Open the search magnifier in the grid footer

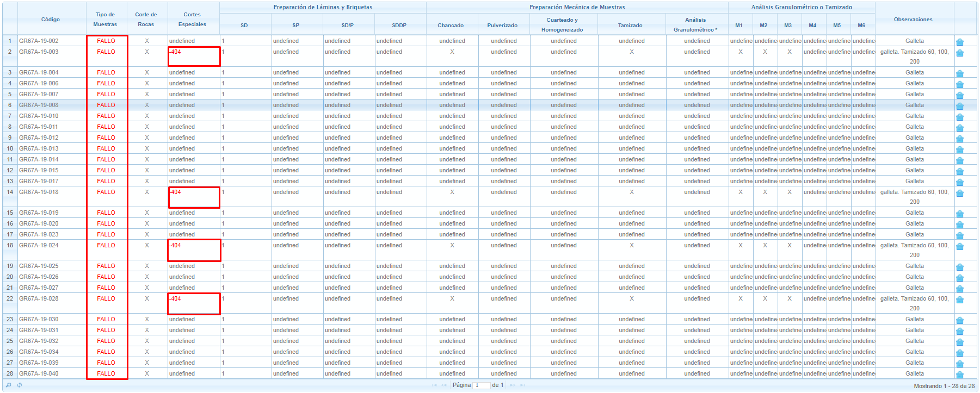pyautogui.click(x=9, y=385)
